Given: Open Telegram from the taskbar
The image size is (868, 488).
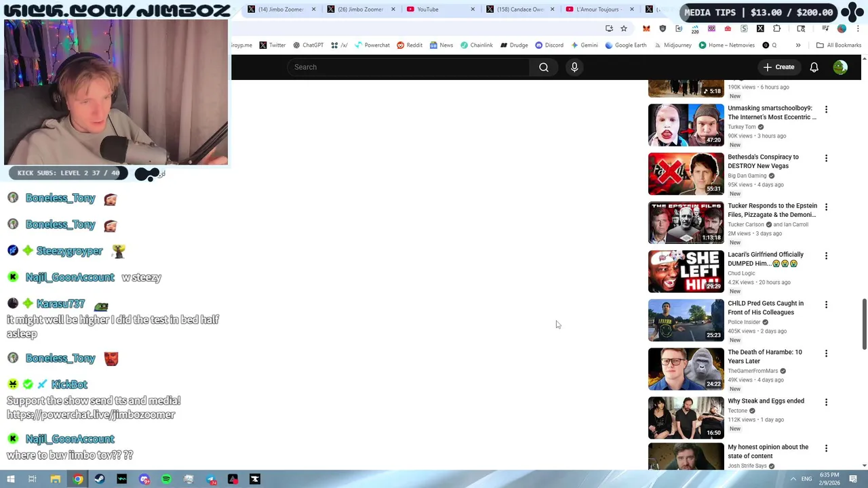Looking at the screenshot, I should point(211,479).
